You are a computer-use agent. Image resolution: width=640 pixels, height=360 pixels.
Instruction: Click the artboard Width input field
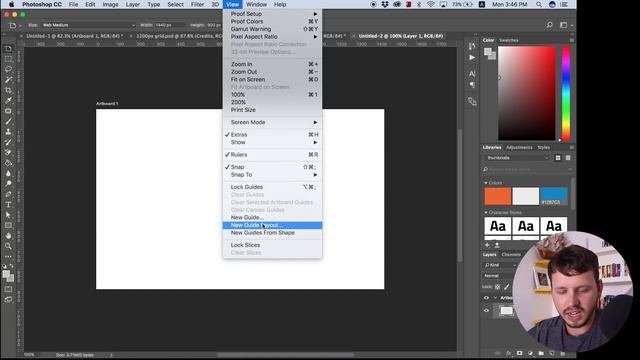[x=169, y=25]
